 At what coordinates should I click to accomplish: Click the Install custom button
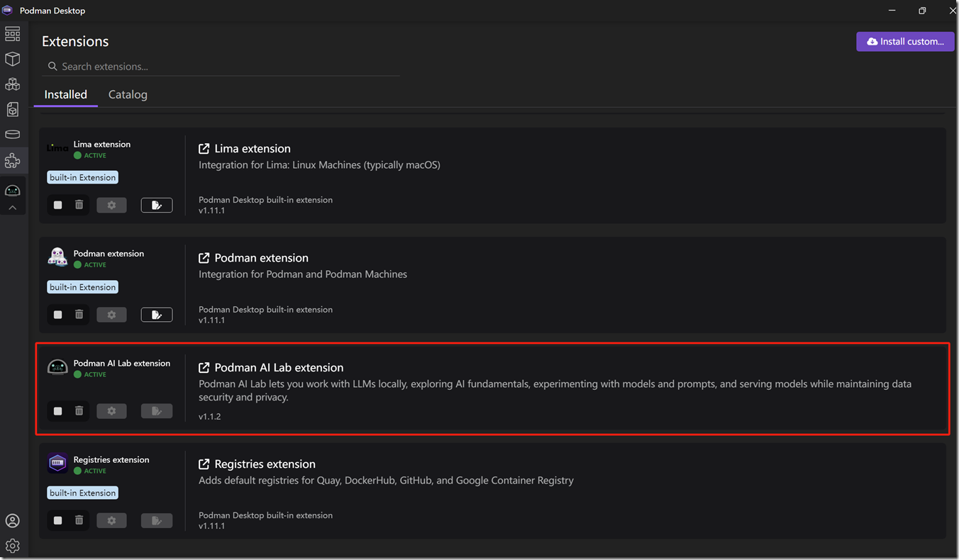[x=905, y=41]
